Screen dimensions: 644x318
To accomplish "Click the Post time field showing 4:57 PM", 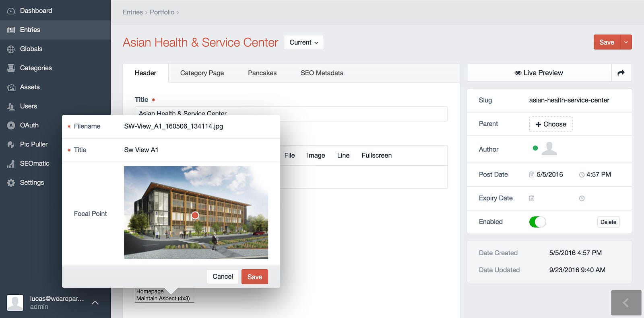I will coord(599,174).
